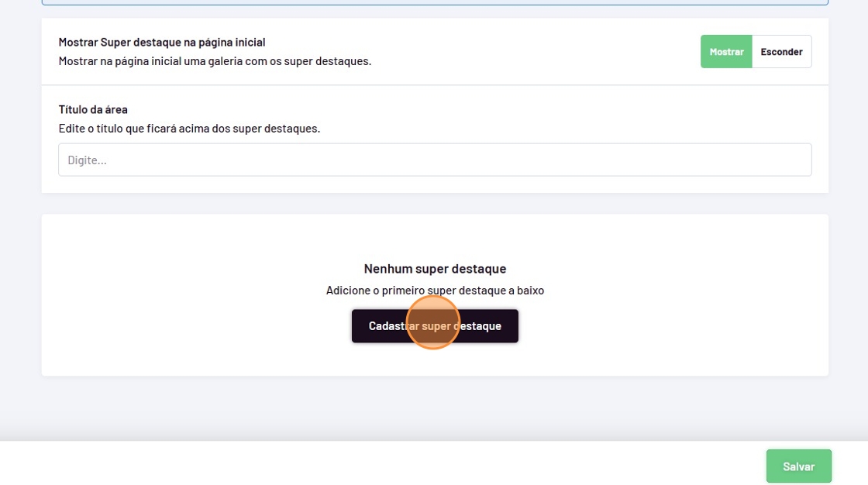The height and width of the screenshot is (485, 868).
Task: Click the Título da área text field
Action: 434,160
